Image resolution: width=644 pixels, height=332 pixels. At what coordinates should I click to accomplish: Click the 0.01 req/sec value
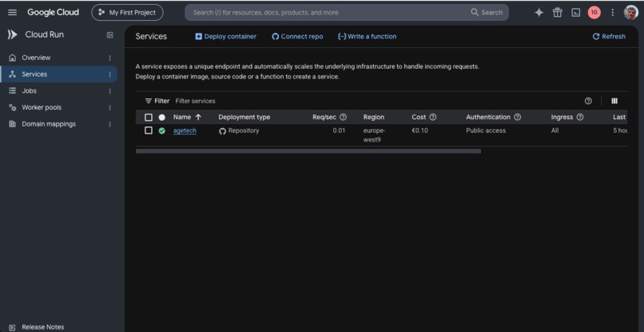coord(339,130)
